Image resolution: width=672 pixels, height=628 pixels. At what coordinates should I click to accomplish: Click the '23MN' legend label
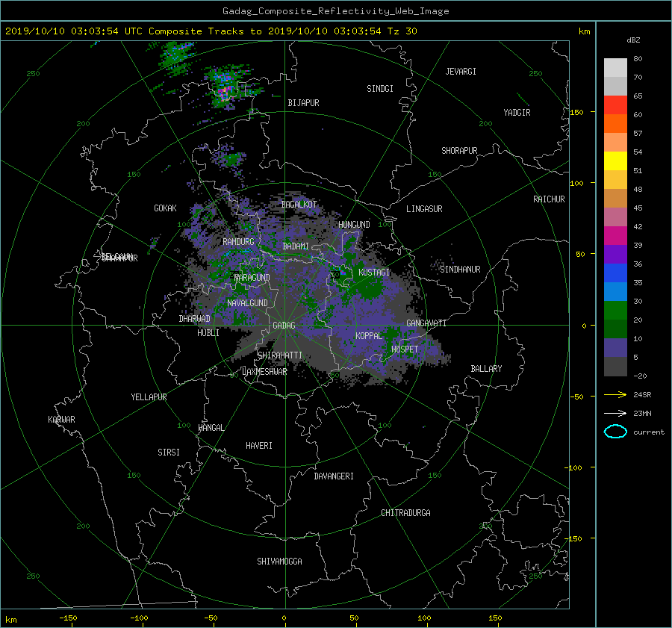[x=642, y=413]
